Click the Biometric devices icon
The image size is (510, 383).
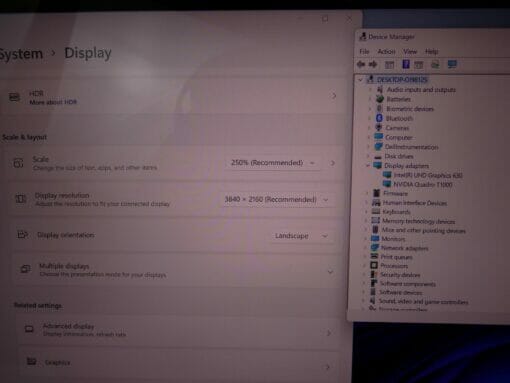click(x=379, y=108)
